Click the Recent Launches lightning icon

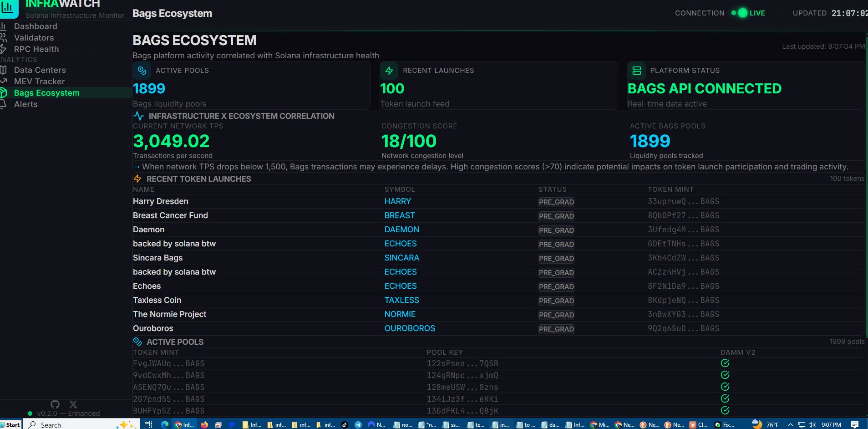tap(389, 71)
